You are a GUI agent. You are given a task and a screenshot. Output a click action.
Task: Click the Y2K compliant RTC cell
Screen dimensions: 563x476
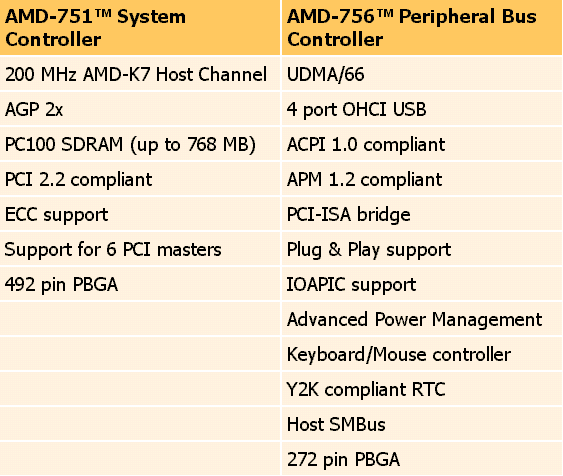point(422,389)
